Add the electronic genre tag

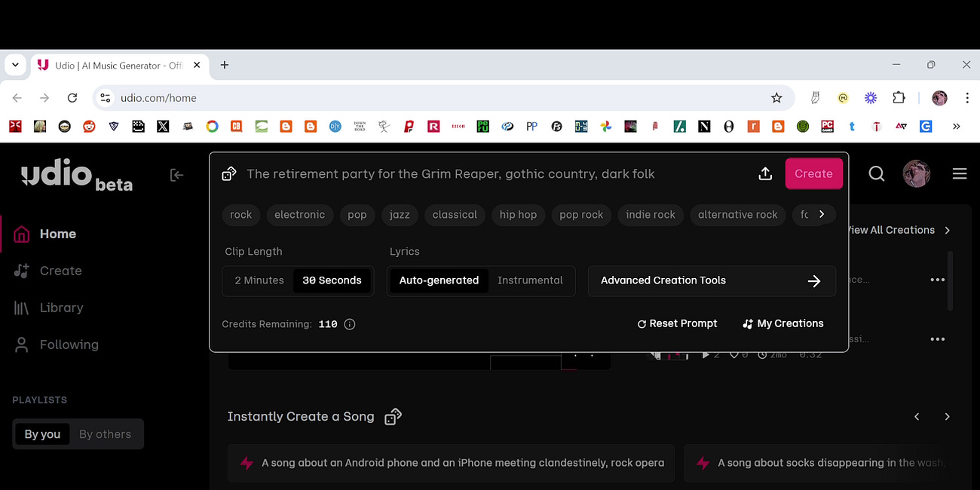tap(299, 215)
